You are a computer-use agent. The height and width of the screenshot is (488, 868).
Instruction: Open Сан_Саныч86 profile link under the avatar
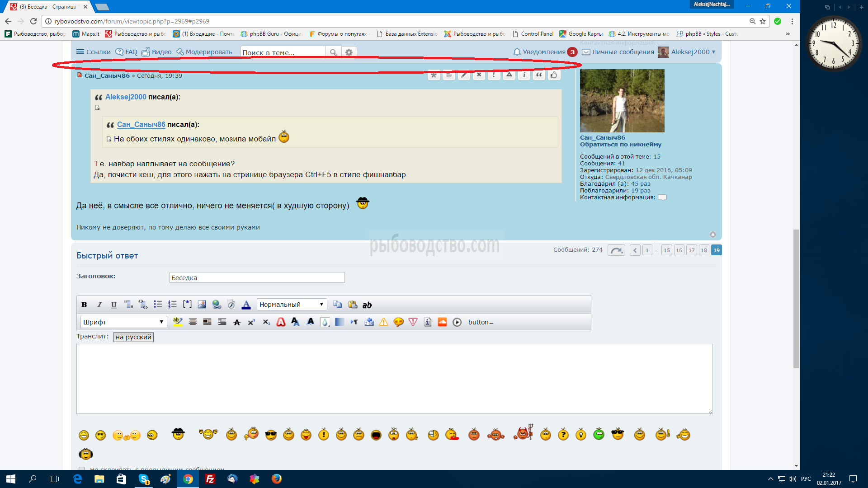click(x=603, y=138)
